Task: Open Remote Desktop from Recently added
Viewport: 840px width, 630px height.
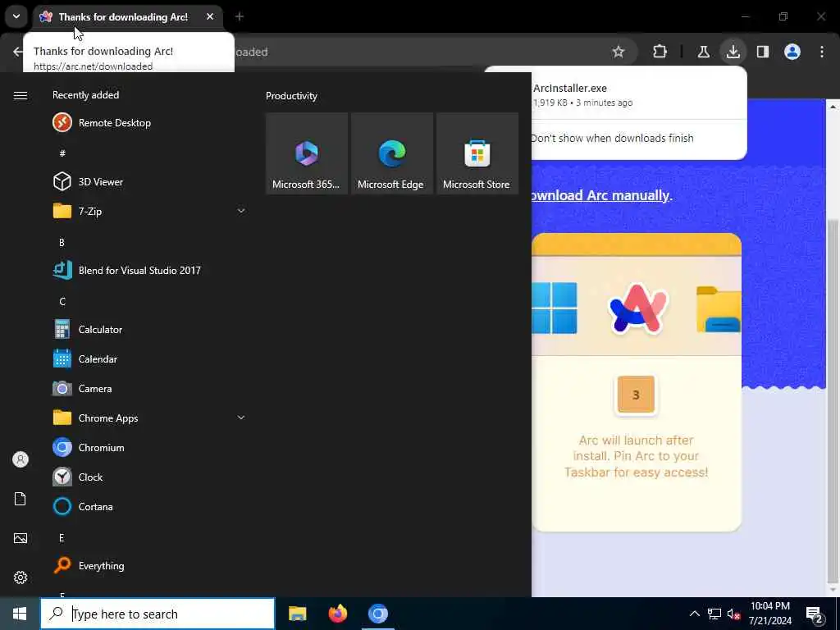Action: pos(149,123)
